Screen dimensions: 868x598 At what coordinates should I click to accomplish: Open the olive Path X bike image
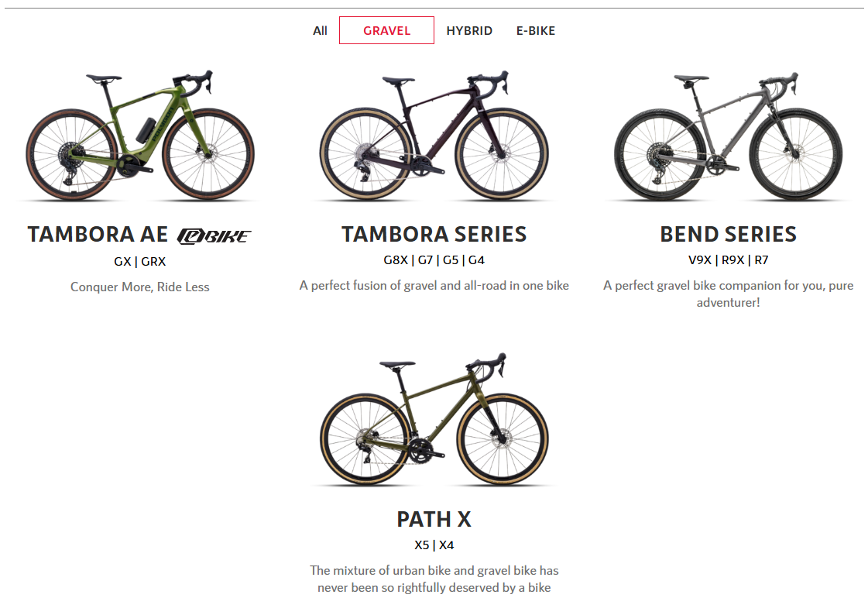click(x=434, y=419)
